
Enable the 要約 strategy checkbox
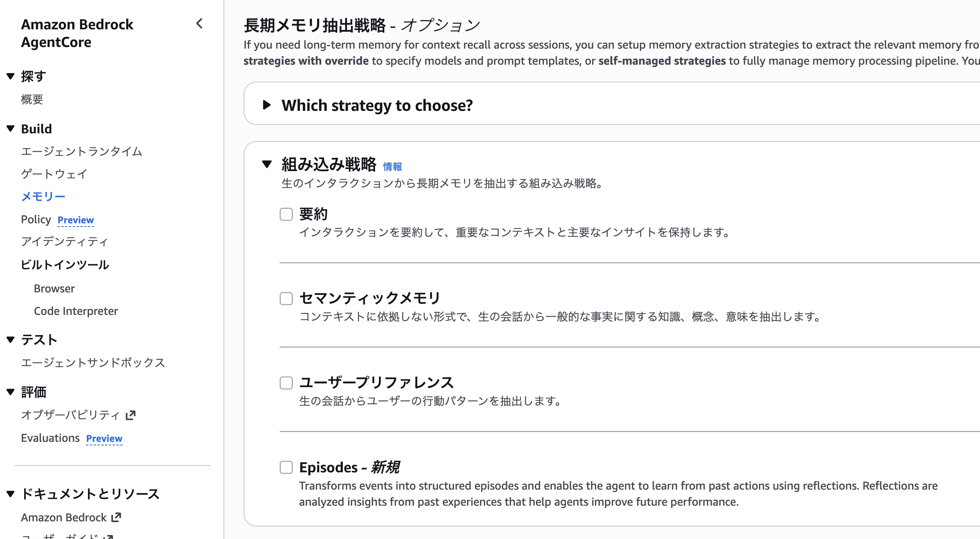(286, 214)
